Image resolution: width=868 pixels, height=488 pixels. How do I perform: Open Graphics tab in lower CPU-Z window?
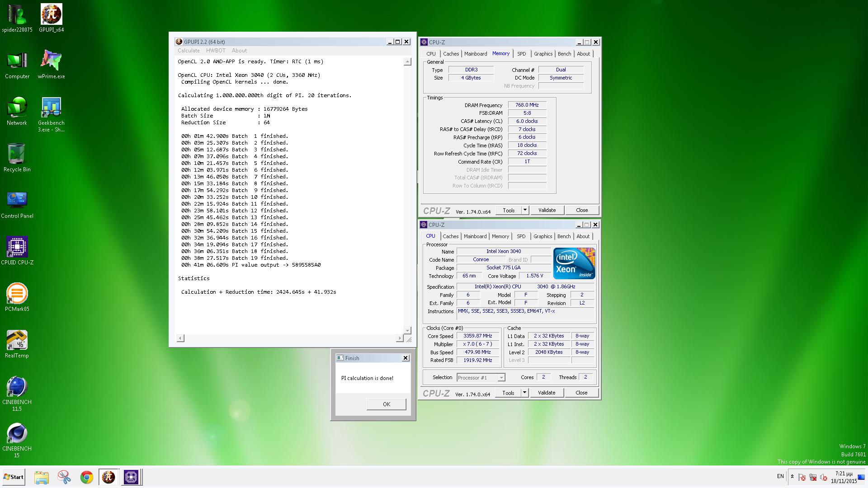[542, 236]
